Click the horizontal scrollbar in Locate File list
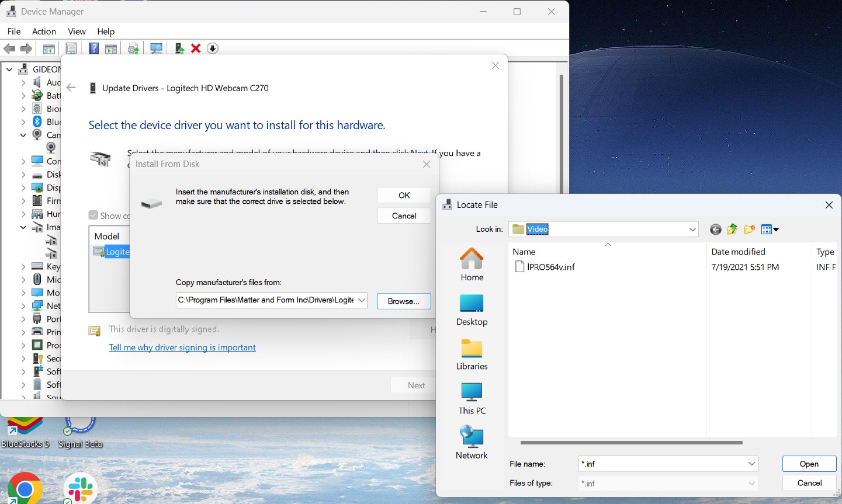 pos(631,443)
